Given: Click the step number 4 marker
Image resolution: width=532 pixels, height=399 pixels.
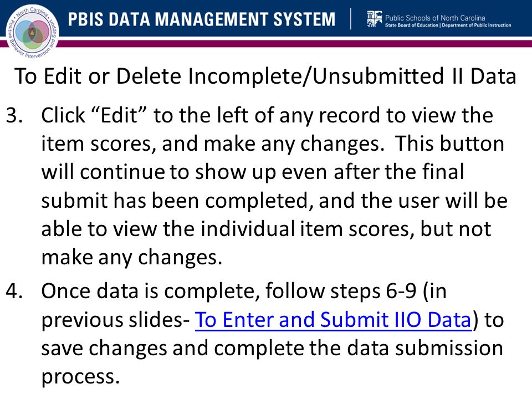Looking at the screenshot, I should [x=14, y=291].
